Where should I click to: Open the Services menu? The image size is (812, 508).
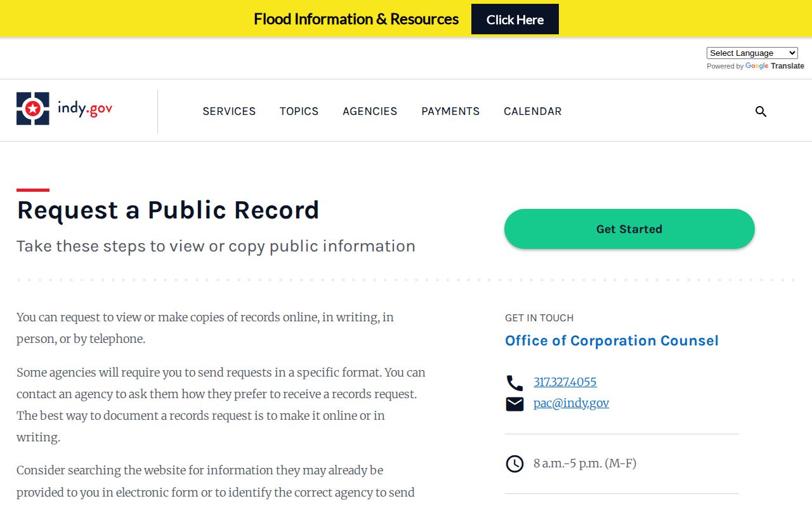229,111
